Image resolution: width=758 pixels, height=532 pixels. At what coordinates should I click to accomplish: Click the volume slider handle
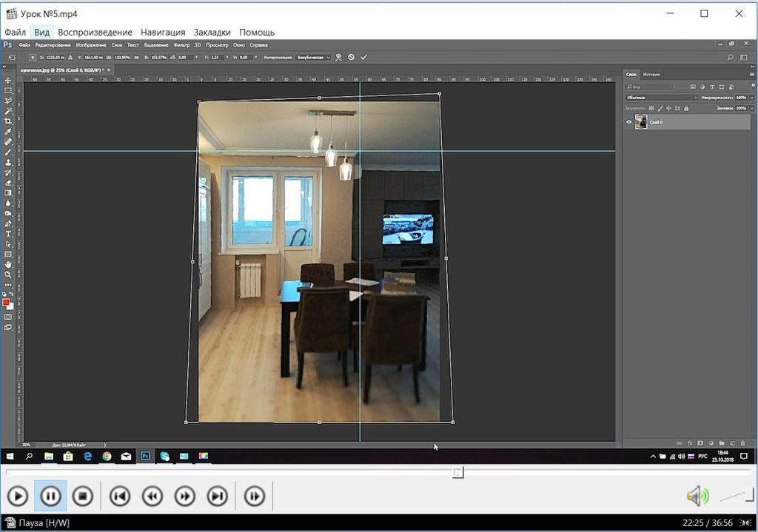(749, 494)
